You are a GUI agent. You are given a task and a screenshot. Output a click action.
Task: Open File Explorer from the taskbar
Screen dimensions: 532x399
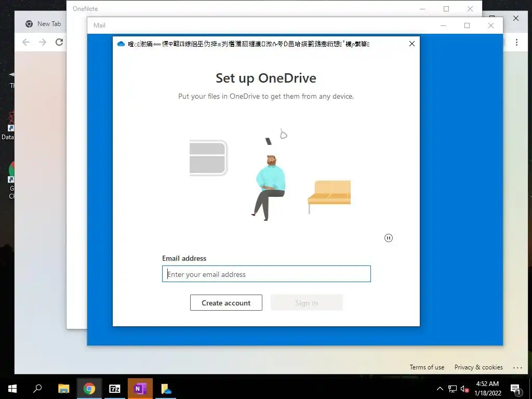(64, 389)
